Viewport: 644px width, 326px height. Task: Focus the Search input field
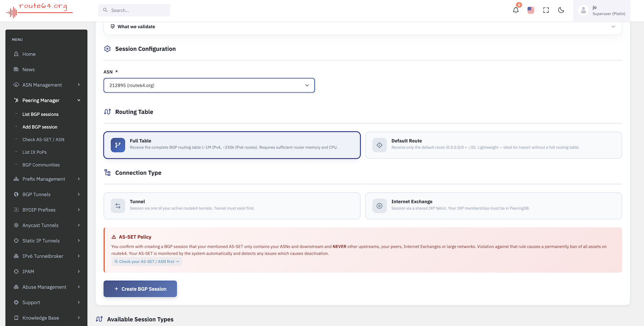tap(134, 10)
